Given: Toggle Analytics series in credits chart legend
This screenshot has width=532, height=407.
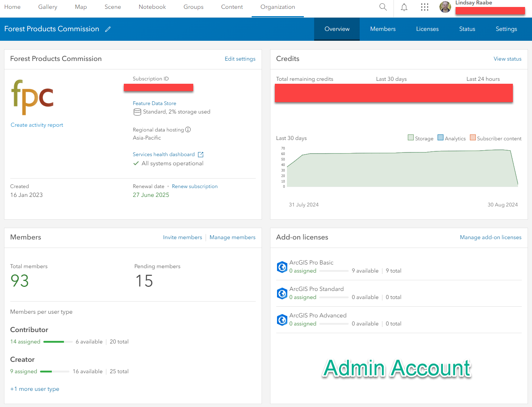Looking at the screenshot, I should click(x=452, y=138).
